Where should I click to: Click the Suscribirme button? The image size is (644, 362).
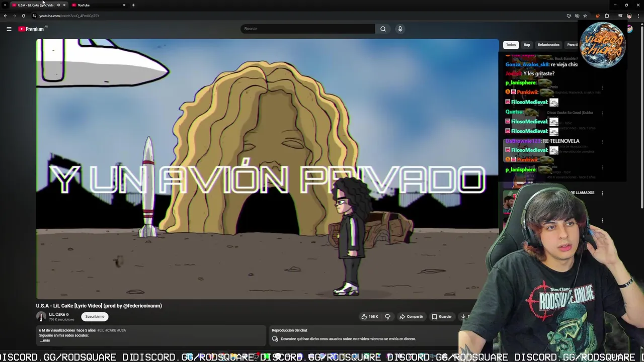[95, 316]
